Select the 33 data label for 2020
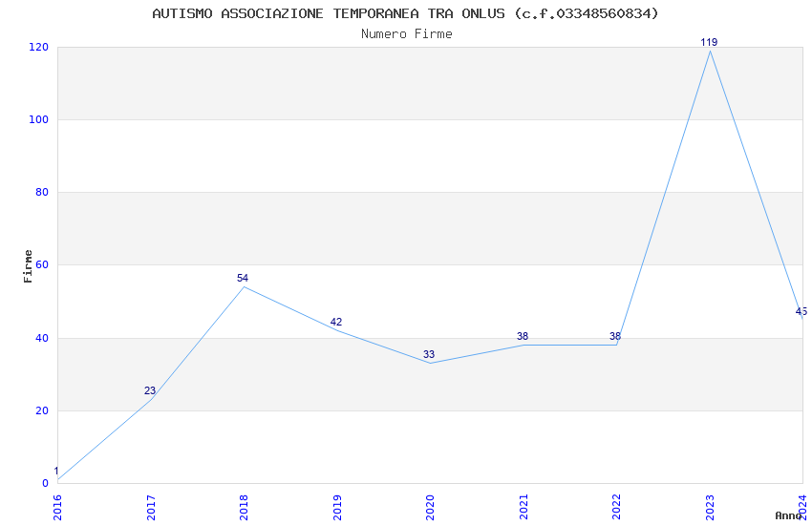This screenshot has height=525, width=812. click(429, 355)
